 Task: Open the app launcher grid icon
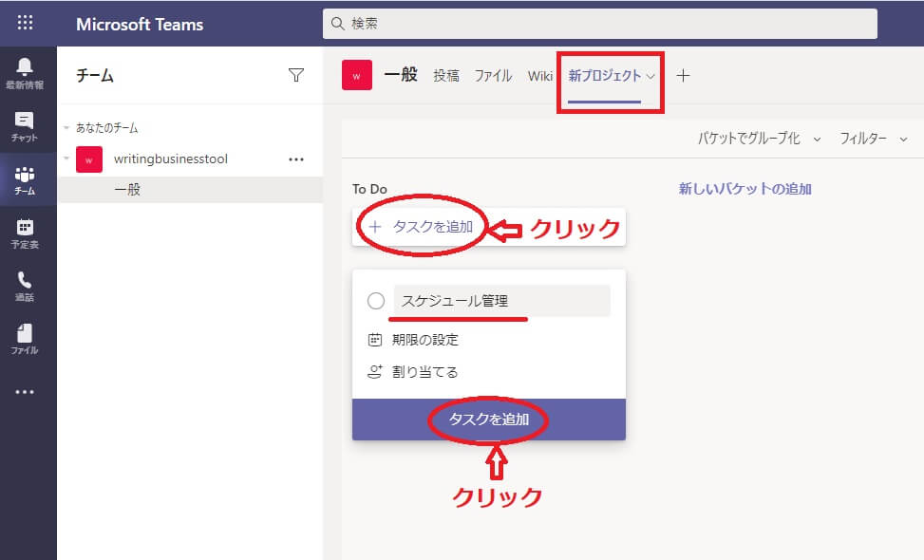pyautogui.click(x=26, y=23)
